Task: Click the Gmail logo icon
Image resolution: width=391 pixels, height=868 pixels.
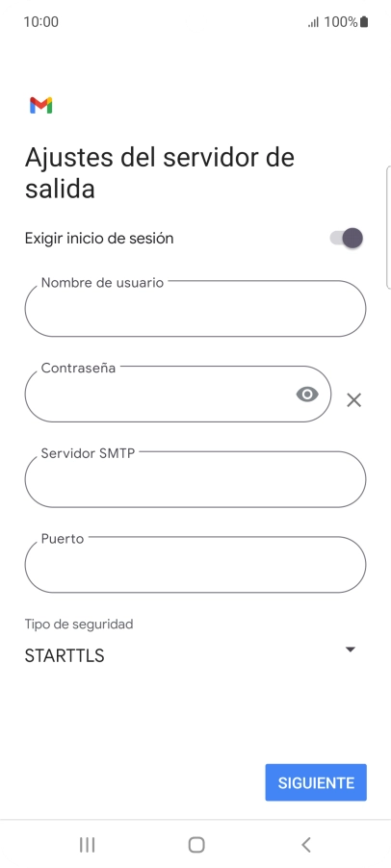Action: (x=41, y=105)
